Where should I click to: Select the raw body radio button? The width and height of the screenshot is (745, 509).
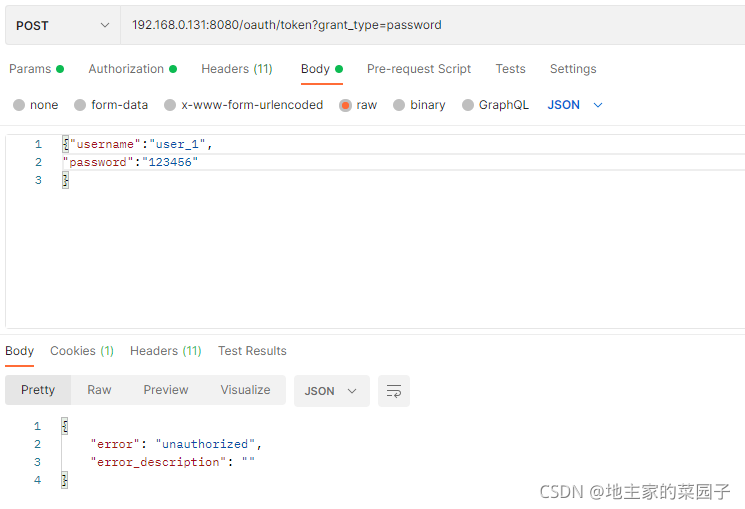[x=345, y=105]
